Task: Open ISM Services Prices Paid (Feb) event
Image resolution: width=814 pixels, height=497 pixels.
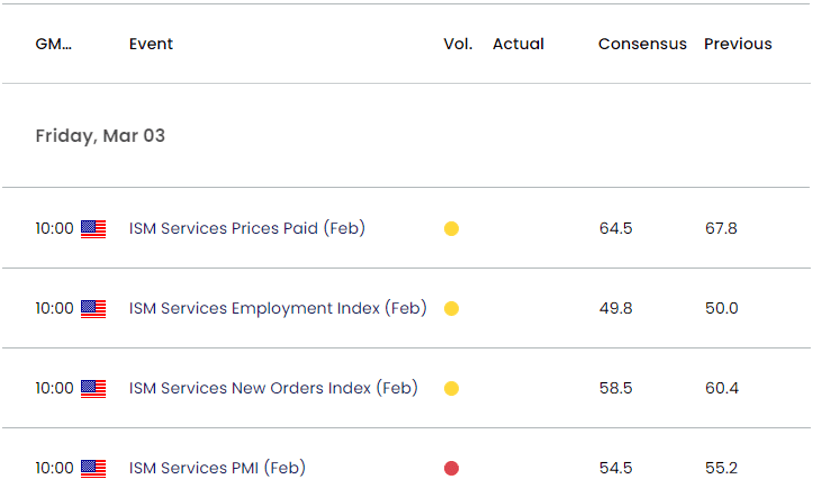Action: point(247,228)
